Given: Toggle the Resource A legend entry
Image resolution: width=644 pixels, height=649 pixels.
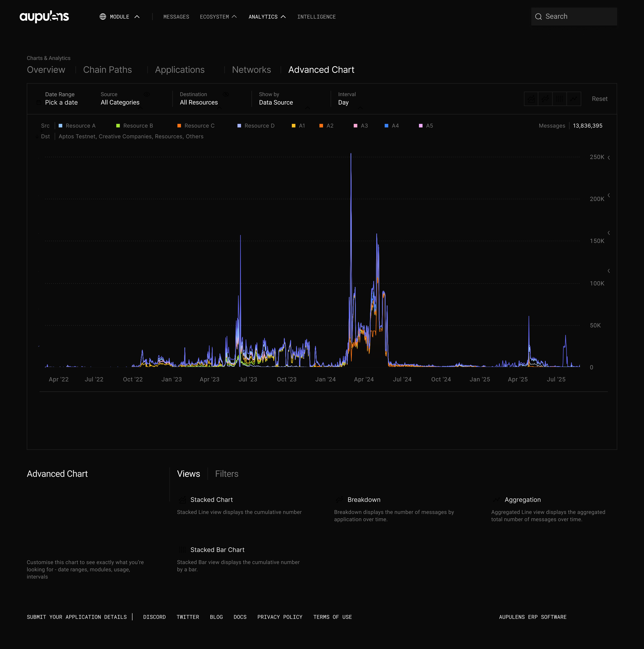Looking at the screenshot, I should tap(77, 126).
